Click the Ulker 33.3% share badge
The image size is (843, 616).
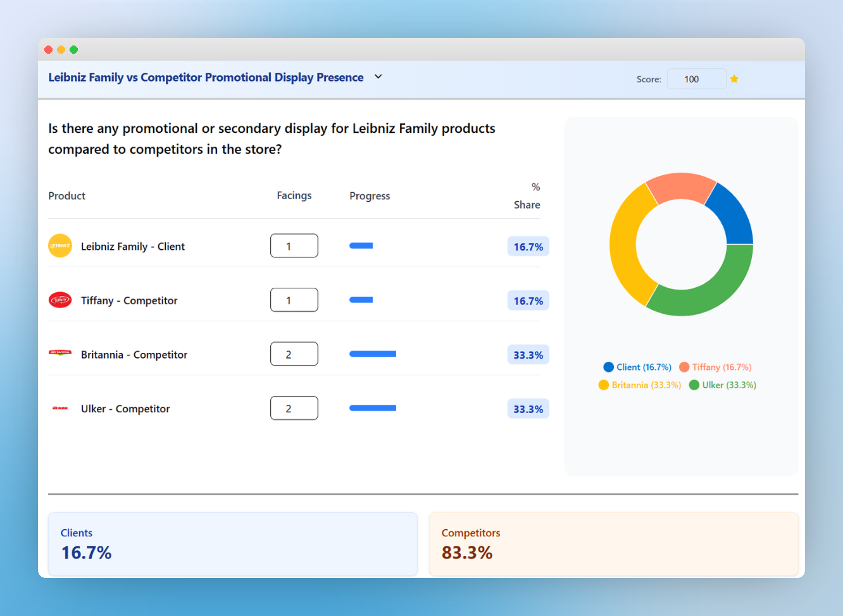pyautogui.click(x=528, y=409)
